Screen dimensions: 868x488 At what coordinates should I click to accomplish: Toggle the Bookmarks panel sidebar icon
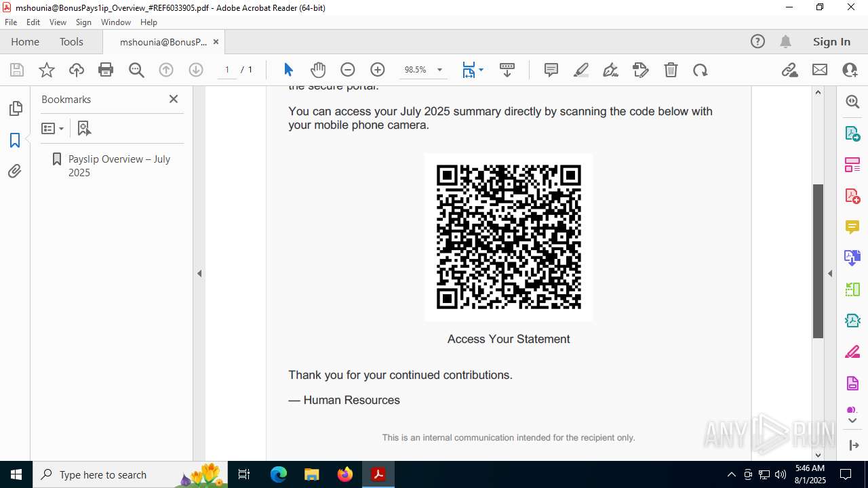click(x=15, y=140)
